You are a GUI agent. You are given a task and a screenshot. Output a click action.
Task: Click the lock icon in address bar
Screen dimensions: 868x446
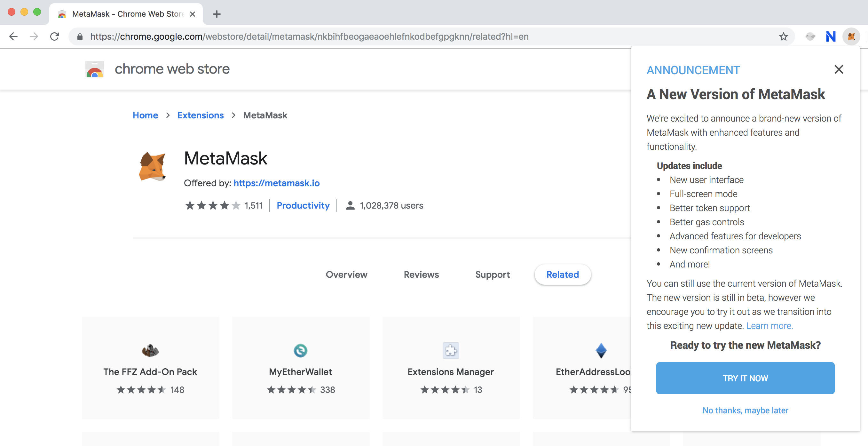pyautogui.click(x=80, y=36)
